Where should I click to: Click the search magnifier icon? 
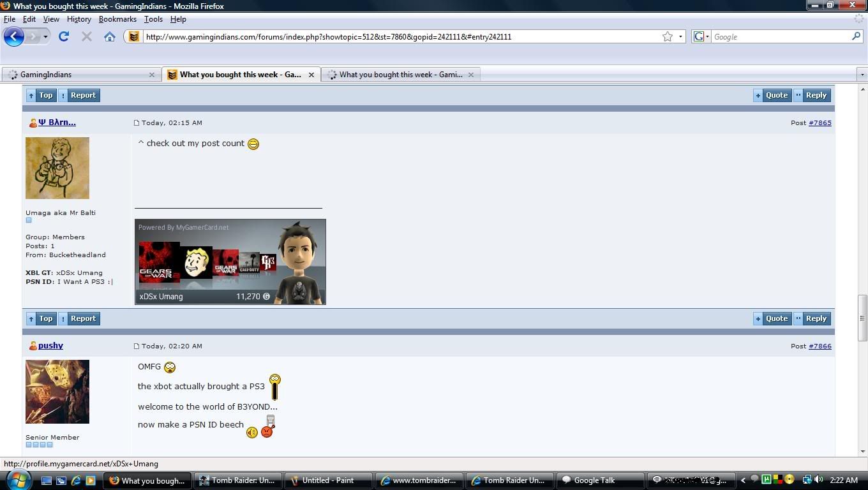pos(857,36)
